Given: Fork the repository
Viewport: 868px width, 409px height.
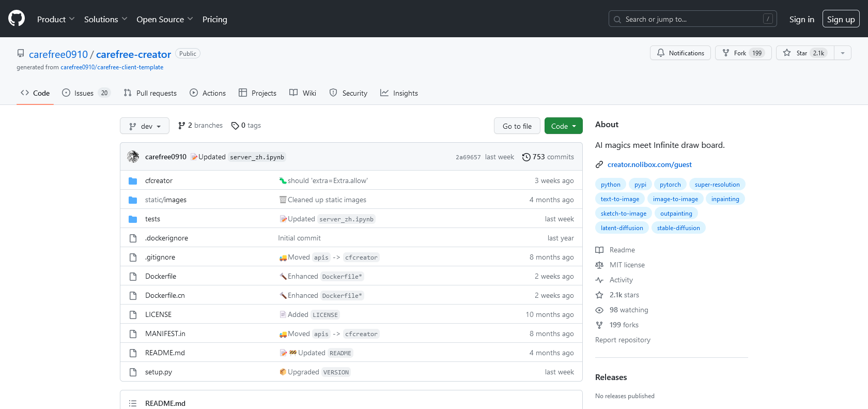Looking at the screenshot, I should pyautogui.click(x=743, y=53).
